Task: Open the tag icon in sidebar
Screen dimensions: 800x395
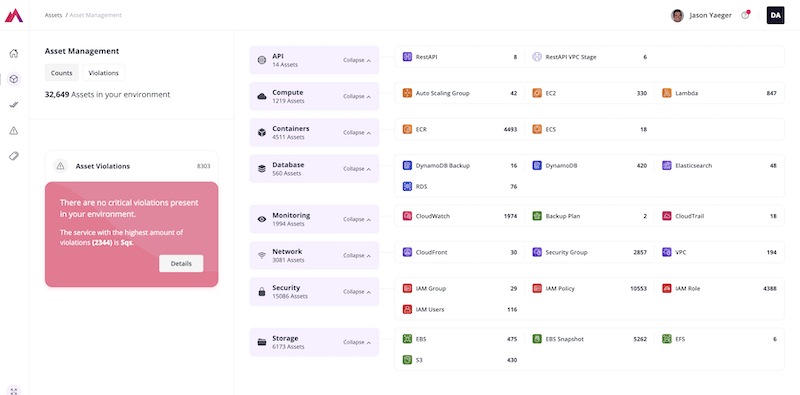Action: coord(14,156)
